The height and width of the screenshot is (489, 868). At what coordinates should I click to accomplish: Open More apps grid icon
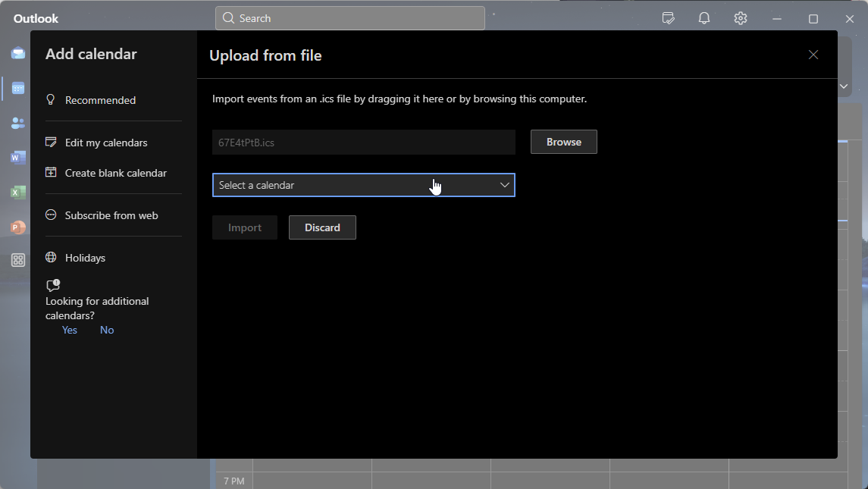[18, 260]
